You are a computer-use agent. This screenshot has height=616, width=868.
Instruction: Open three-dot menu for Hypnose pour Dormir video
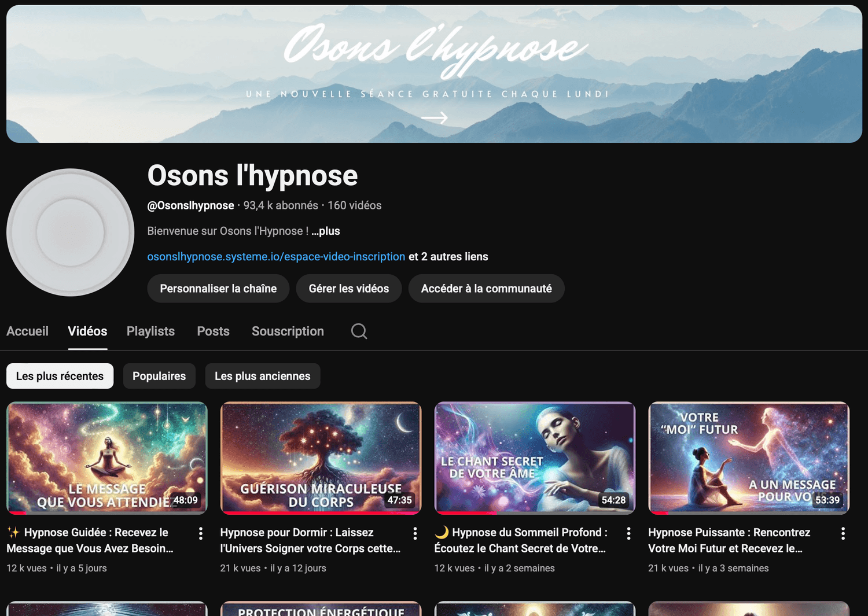point(415,533)
